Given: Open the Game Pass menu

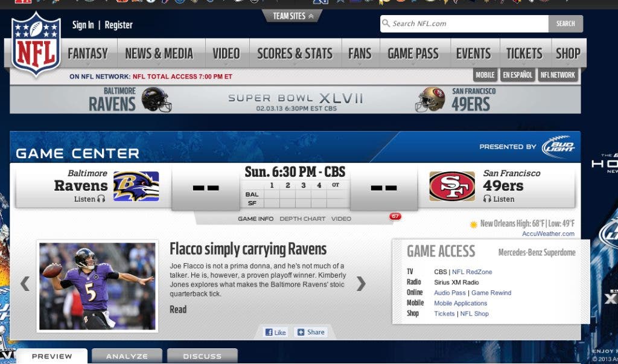Looking at the screenshot, I should (413, 53).
